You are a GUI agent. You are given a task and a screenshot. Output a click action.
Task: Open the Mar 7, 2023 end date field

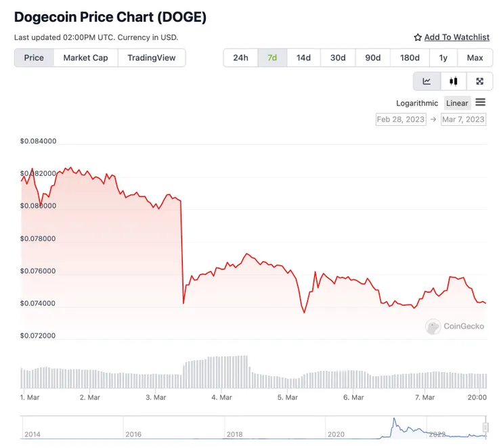click(463, 119)
